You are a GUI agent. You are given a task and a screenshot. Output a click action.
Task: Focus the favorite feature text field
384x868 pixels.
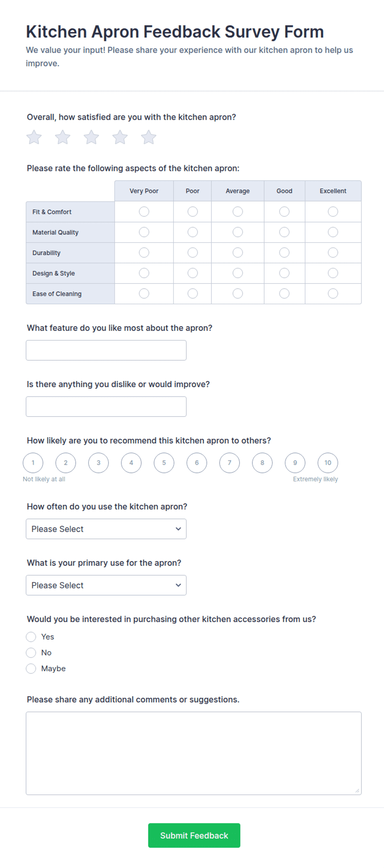106,350
